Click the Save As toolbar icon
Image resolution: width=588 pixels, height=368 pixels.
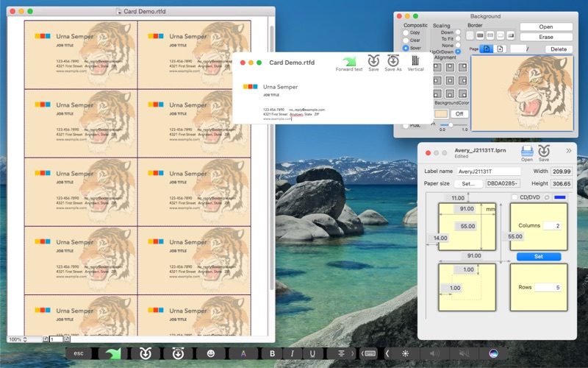coord(393,60)
